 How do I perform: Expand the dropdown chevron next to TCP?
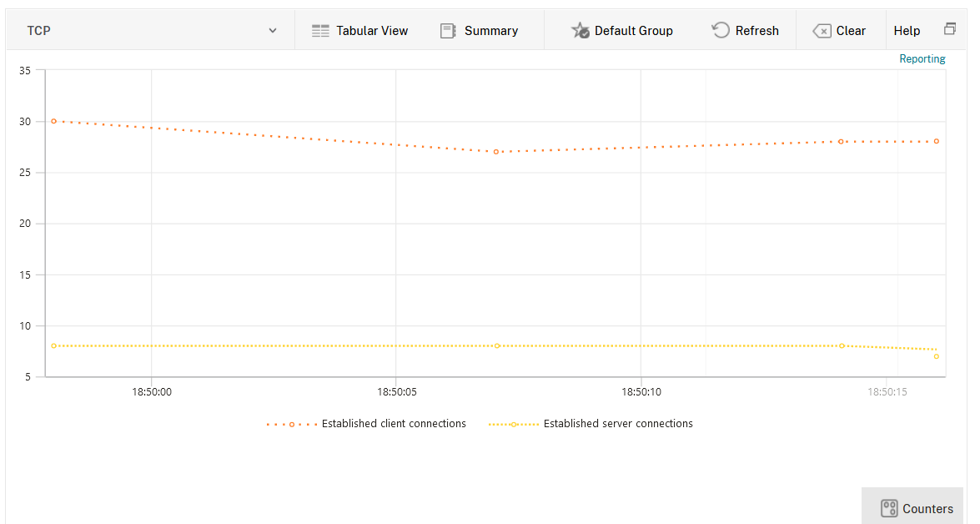tap(273, 31)
